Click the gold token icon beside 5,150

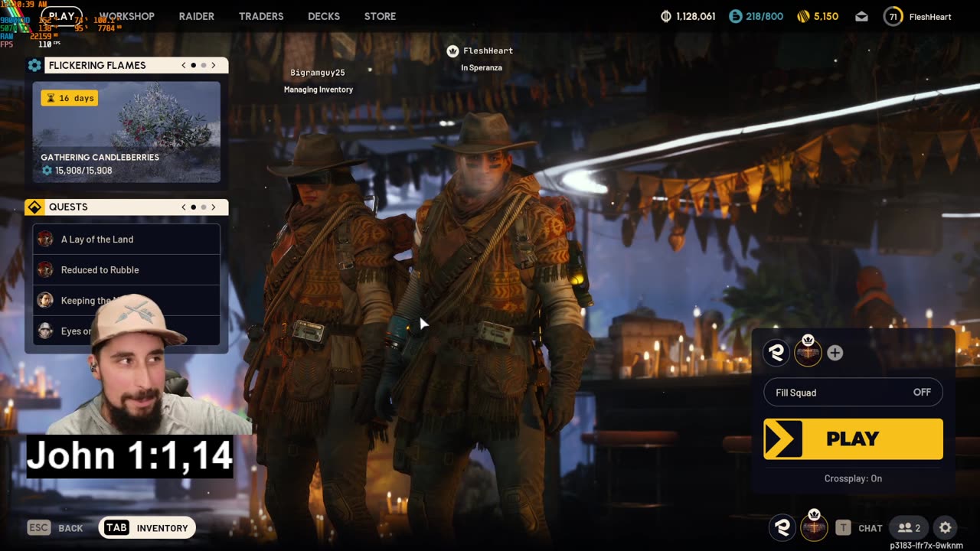pos(803,16)
